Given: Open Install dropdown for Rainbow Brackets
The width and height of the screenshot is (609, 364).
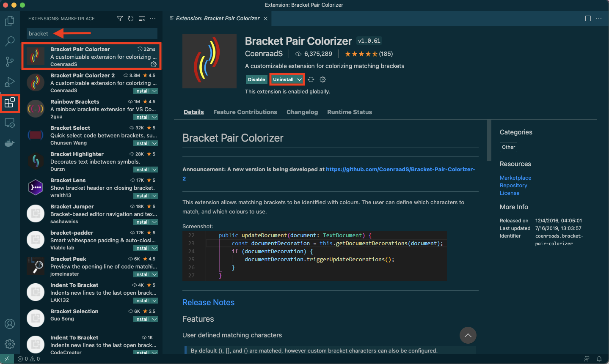Looking at the screenshot, I should coord(154,117).
